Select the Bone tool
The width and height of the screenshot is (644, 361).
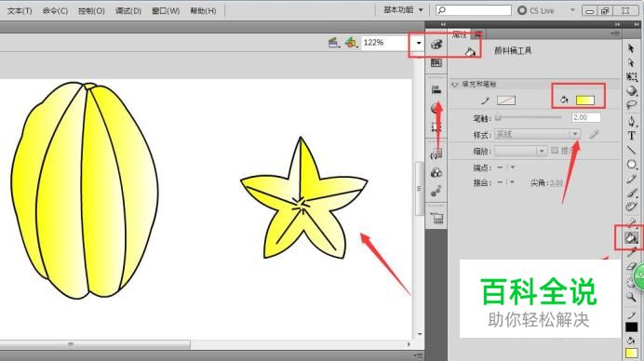[x=632, y=222]
